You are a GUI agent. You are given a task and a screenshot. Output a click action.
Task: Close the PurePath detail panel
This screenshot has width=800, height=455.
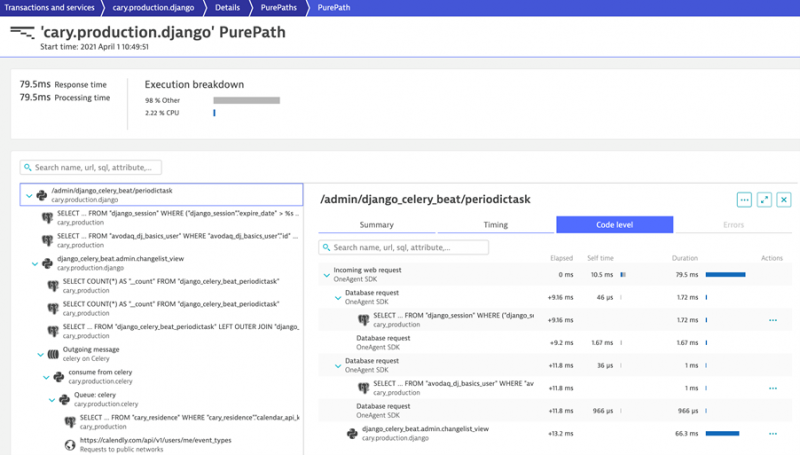click(x=784, y=200)
